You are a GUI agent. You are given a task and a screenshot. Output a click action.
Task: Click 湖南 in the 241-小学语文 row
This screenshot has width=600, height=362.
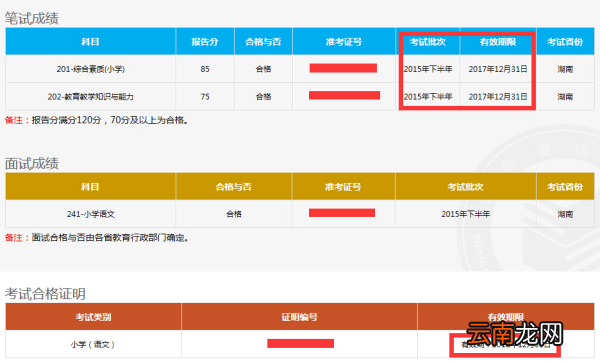565,214
